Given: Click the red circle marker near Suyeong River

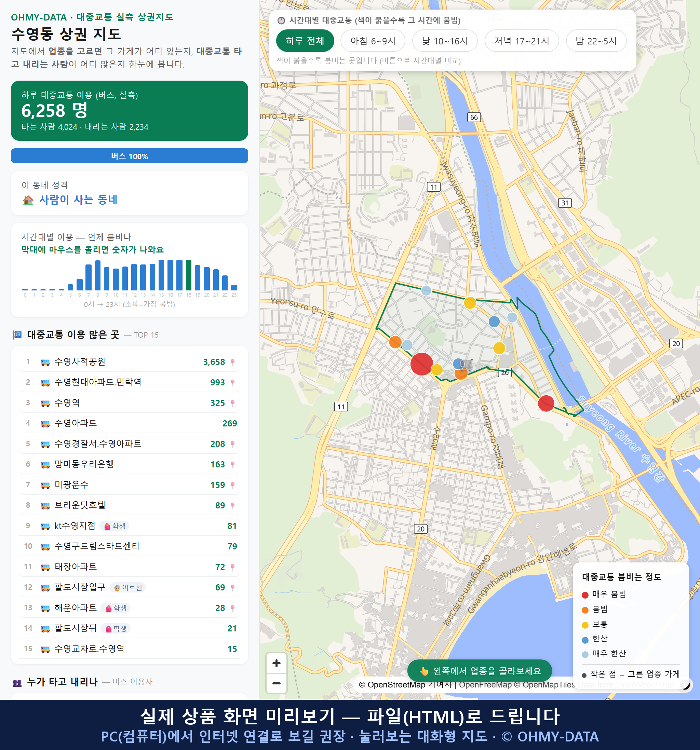Looking at the screenshot, I should [x=546, y=403].
